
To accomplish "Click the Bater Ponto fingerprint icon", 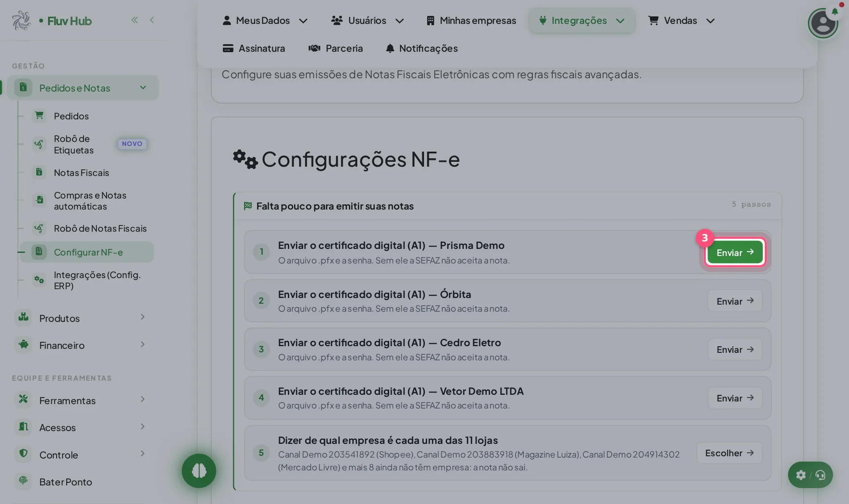I will (23, 481).
